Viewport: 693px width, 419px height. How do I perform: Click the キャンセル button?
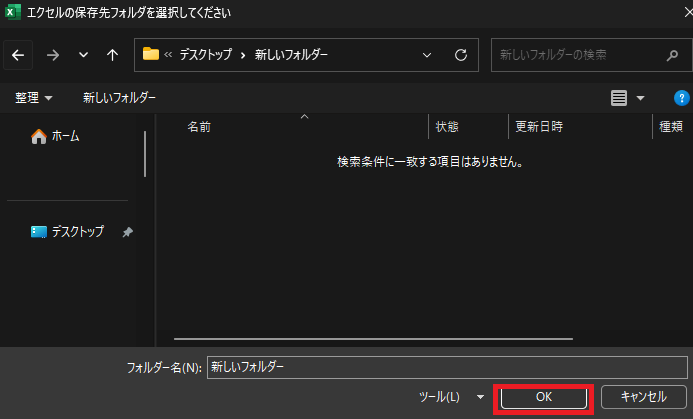coord(643,397)
